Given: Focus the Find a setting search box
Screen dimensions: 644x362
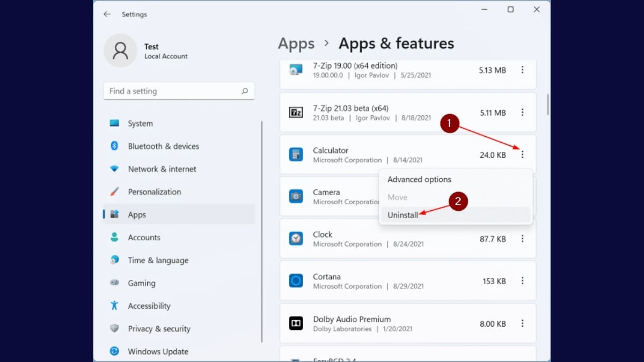Looking at the screenshot, I should click(179, 91).
